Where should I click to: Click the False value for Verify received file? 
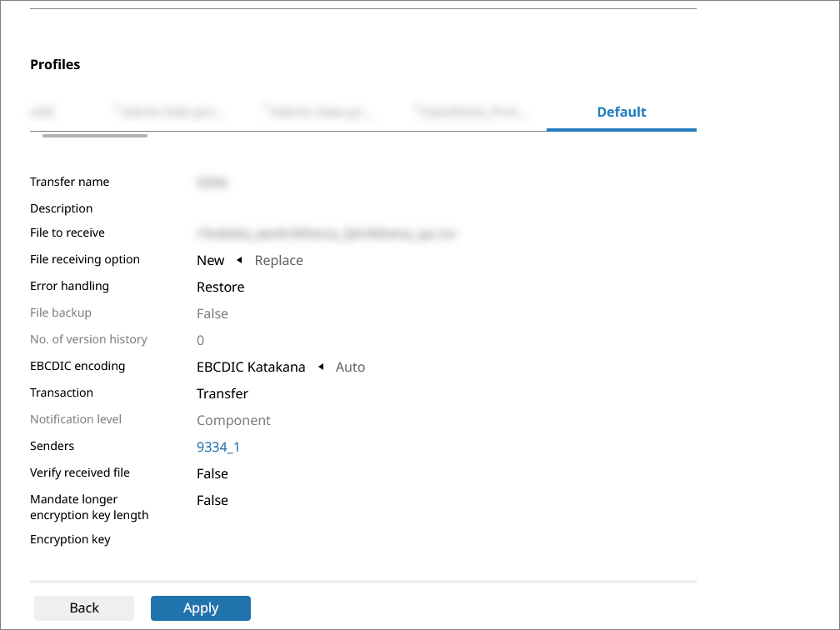click(212, 474)
